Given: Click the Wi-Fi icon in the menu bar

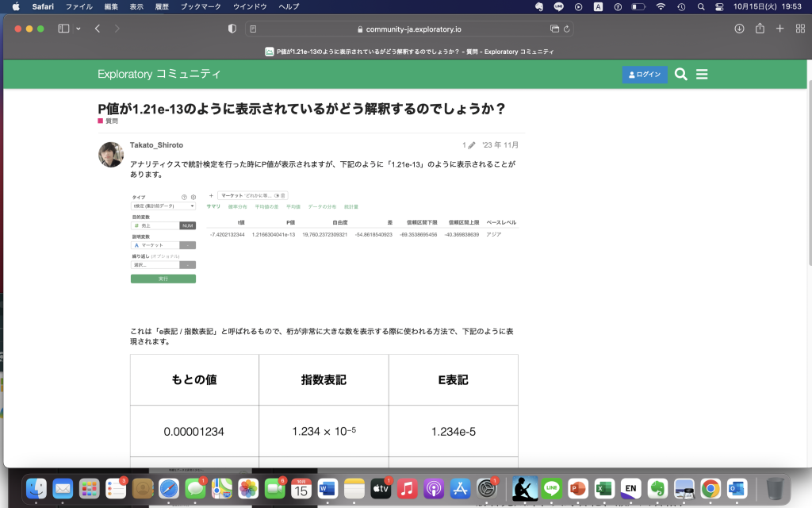Looking at the screenshot, I should (x=660, y=6).
